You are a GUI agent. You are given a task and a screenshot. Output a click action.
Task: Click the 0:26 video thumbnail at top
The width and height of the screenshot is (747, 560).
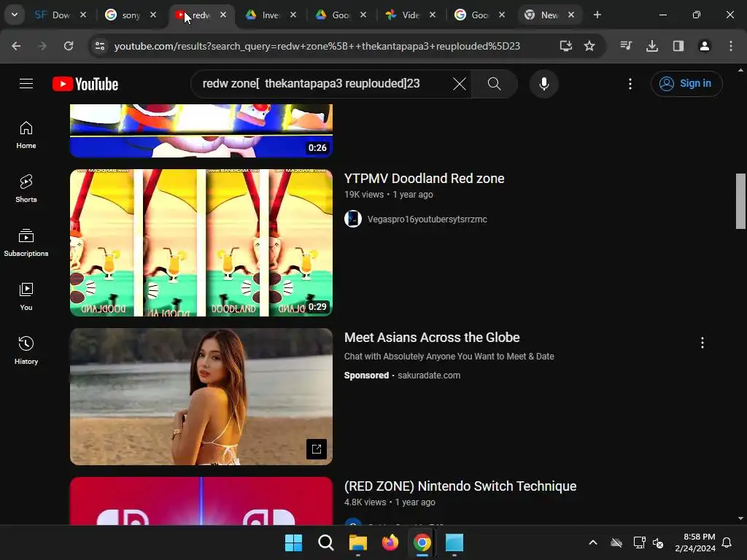pos(201,131)
